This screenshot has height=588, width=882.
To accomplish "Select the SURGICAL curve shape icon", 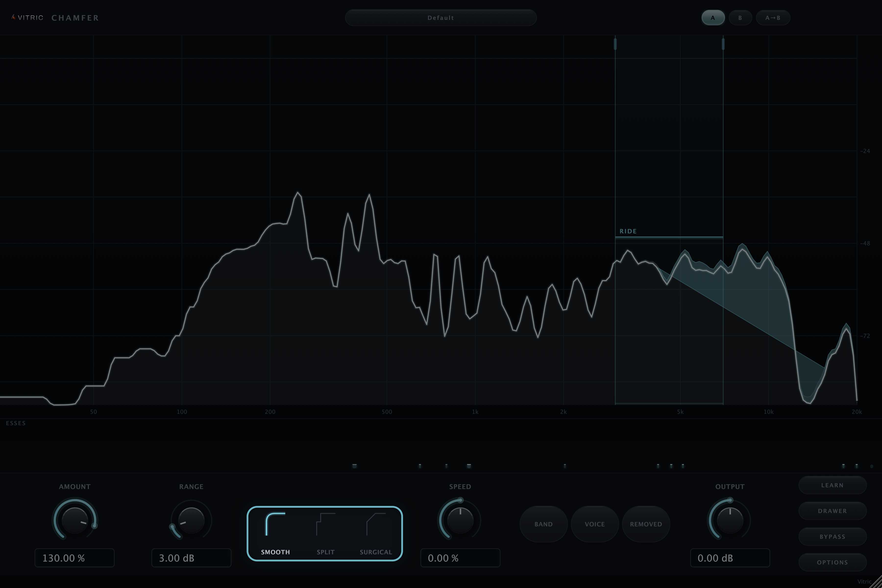I will point(376,524).
